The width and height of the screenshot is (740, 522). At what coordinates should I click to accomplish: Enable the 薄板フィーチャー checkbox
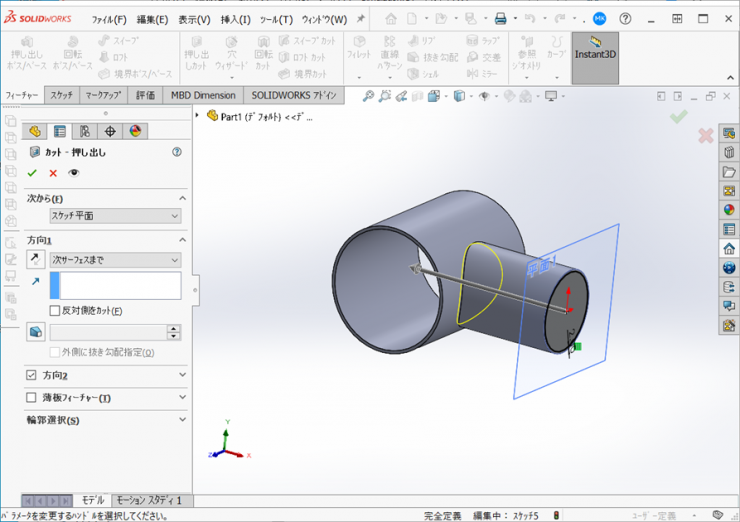point(31,398)
